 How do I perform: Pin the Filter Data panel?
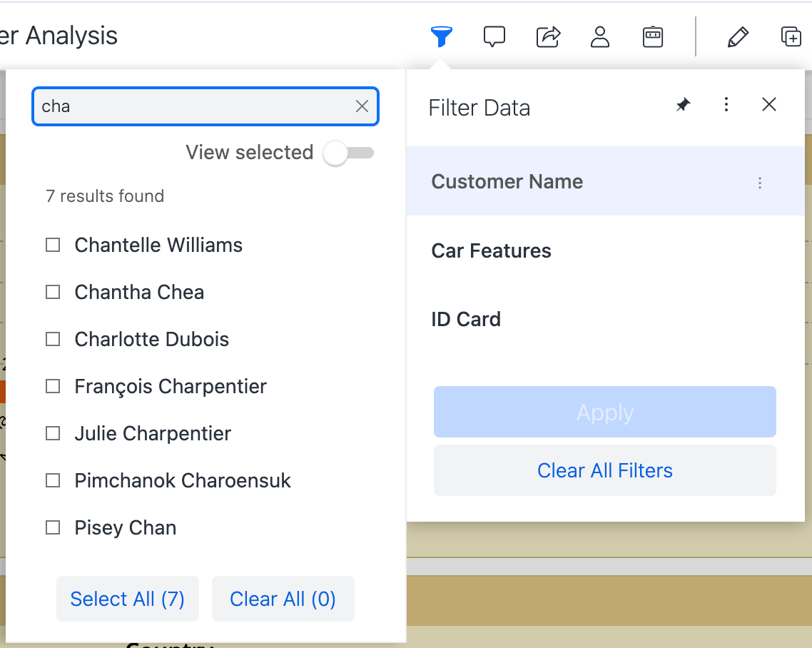pyautogui.click(x=684, y=106)
